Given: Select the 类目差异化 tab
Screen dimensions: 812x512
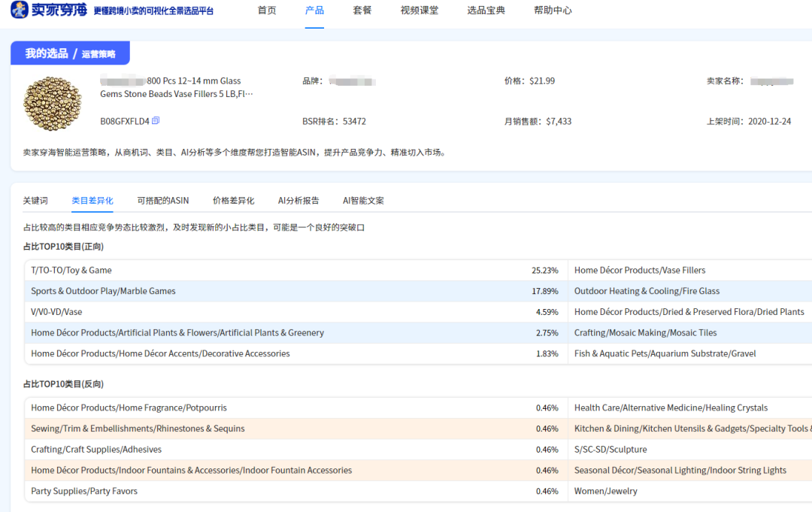Looking at the screenshot, I should pyautogui.click(x=92, y=201).
